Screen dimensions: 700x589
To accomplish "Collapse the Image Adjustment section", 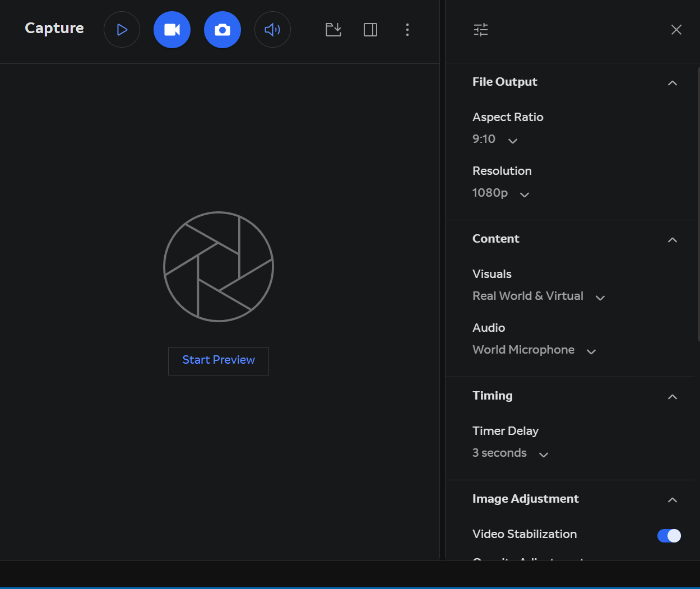I will pos(672,500).
